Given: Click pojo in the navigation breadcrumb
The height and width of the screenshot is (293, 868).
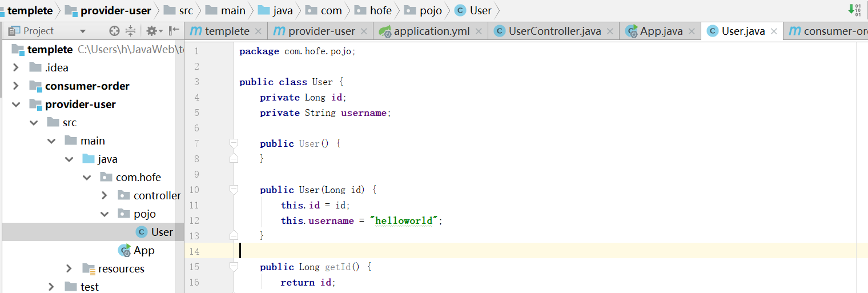Looking at the screenshot, I should (x=423, y=10).
